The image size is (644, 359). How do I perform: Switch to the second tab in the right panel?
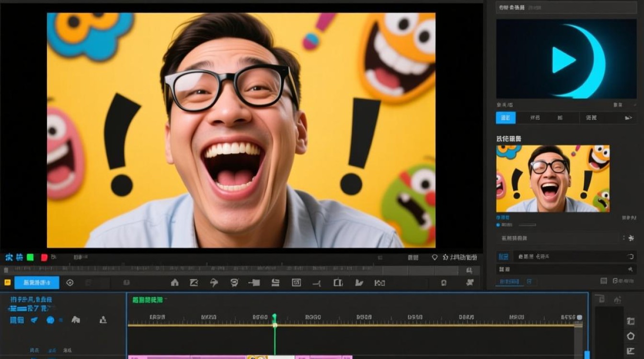pos(535,118)
